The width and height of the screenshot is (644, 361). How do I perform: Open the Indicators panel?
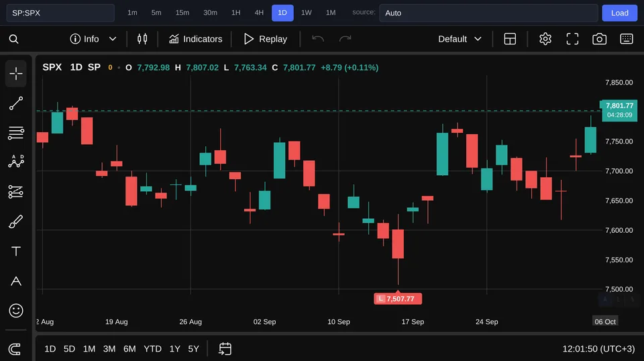tap(195, 39)
